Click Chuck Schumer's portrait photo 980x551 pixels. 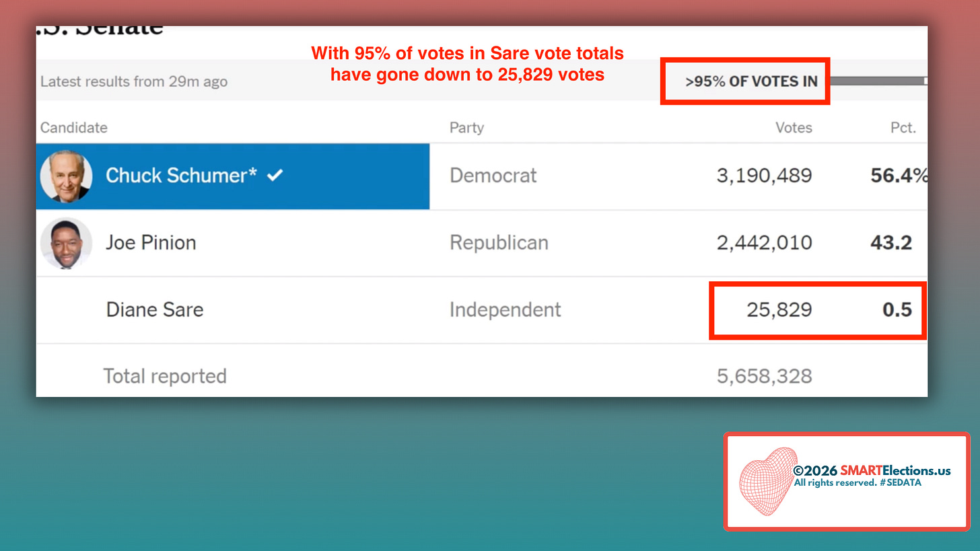66,176
